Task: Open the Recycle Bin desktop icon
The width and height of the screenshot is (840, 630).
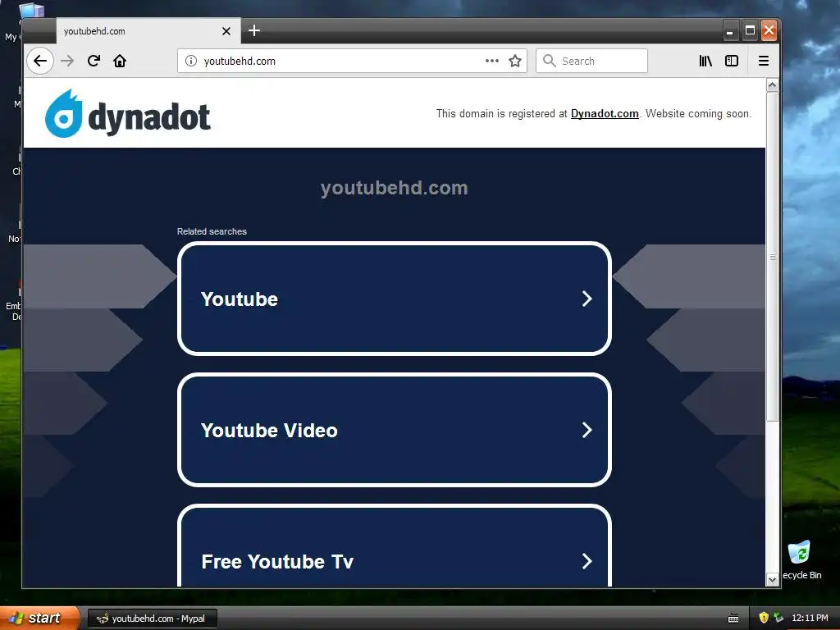Action: (x=801, y=559)
